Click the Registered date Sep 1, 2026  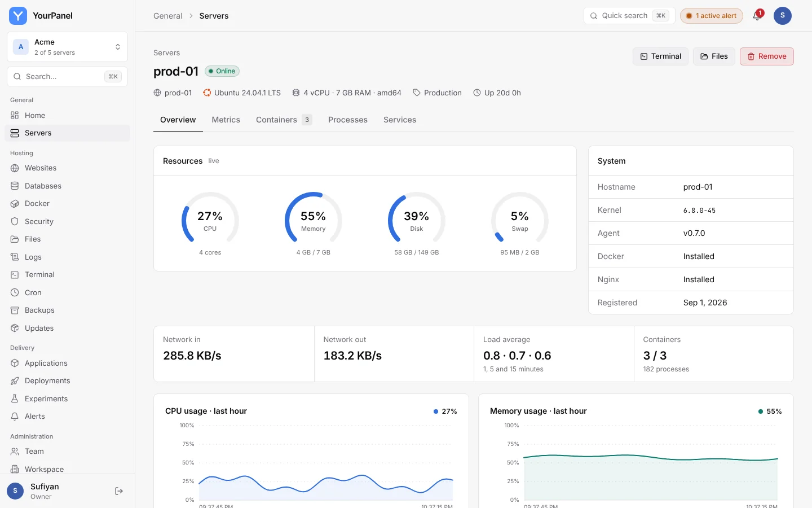pos(705,303)
